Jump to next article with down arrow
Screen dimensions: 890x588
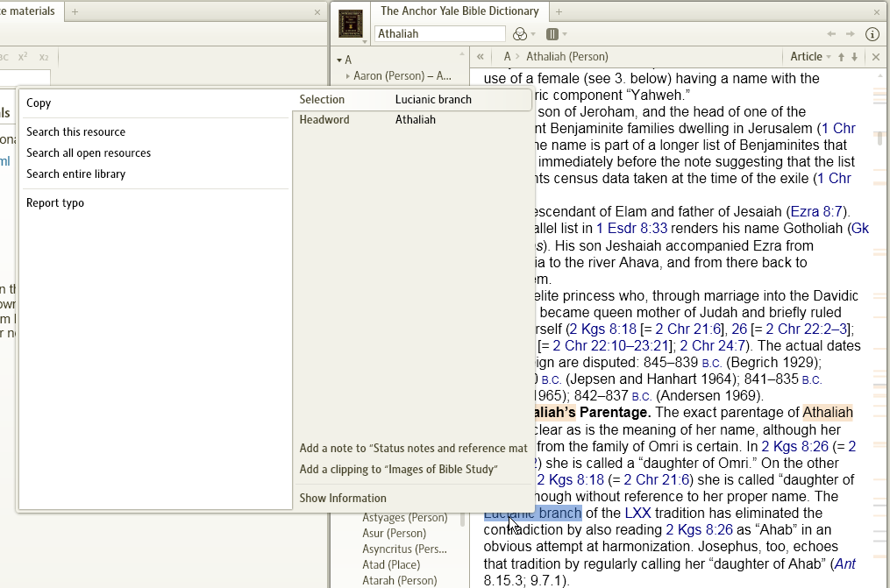tap(854, 57)
